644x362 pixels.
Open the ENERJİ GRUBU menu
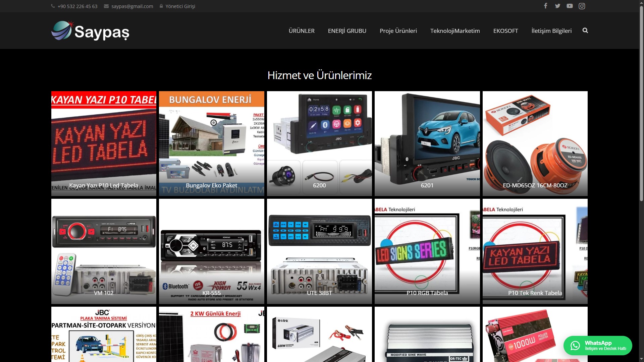[347, 31]
